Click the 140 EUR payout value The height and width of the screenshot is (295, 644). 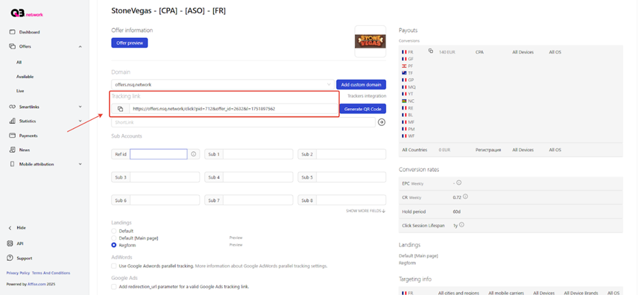[447, 52]
